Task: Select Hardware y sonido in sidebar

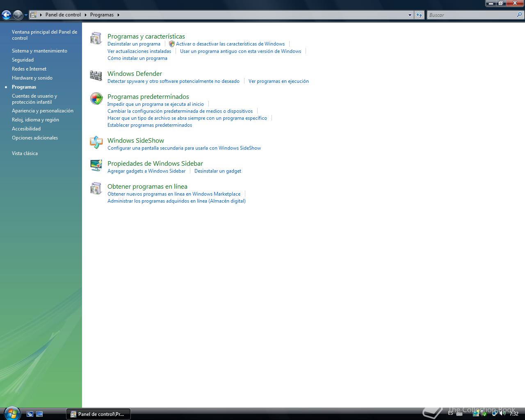Action: pos(32,78)
